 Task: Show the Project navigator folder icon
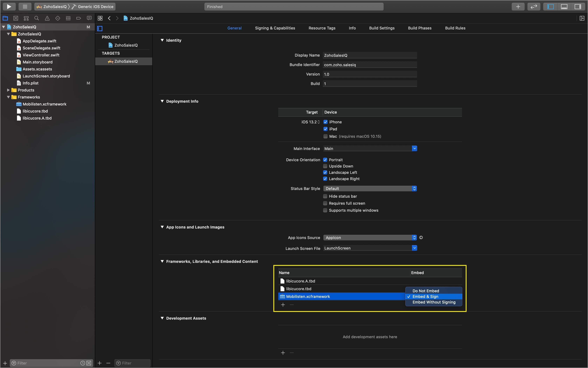pos(5,18)
